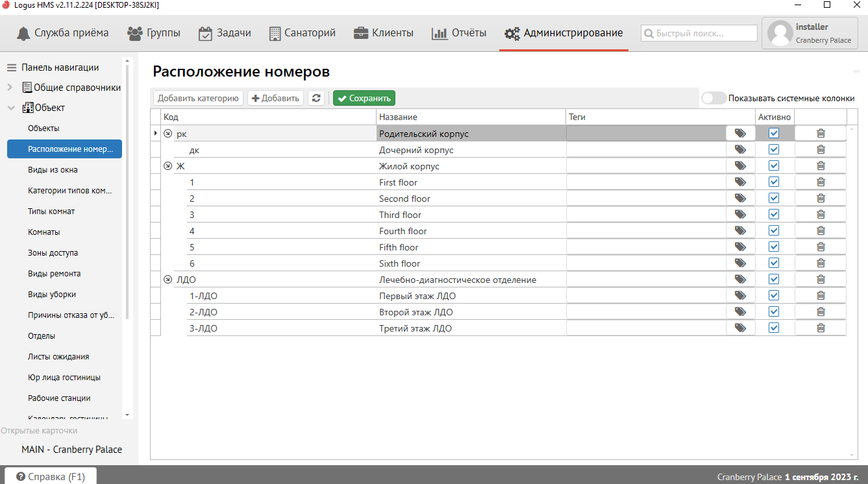The width and height of the screenshot is (868, 484).
Task: Open tags for Fifth floor row
Action: [740, 247]
